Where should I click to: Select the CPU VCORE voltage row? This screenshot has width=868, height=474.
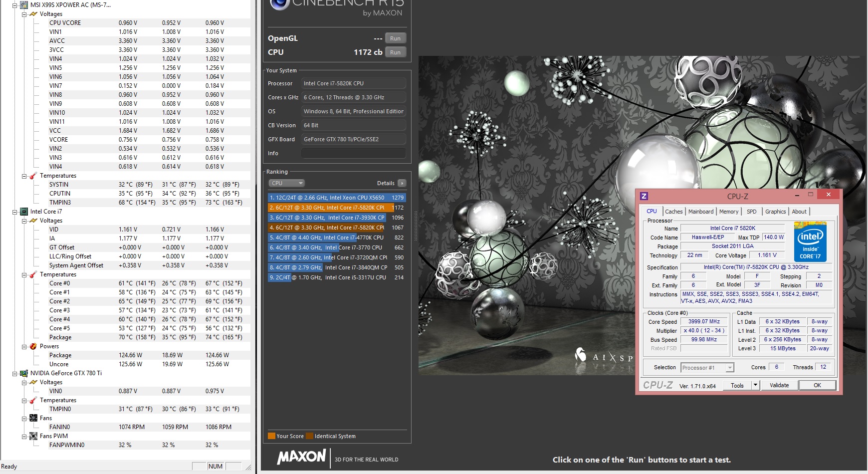pos(149,23)
